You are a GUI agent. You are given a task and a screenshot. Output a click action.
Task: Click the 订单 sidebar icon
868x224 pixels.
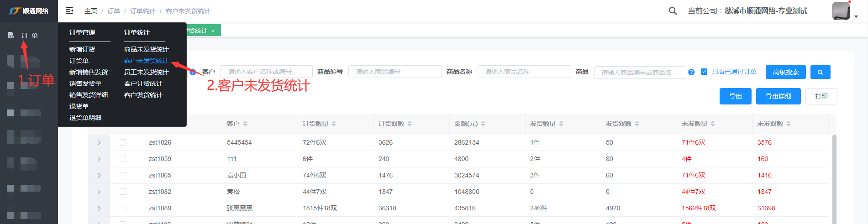click(11, 35)
